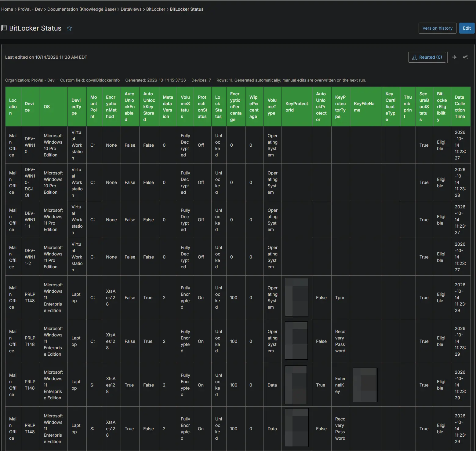Screen dimensions: 476x451
Task: Click the Edit button
Action: [467, 28]
